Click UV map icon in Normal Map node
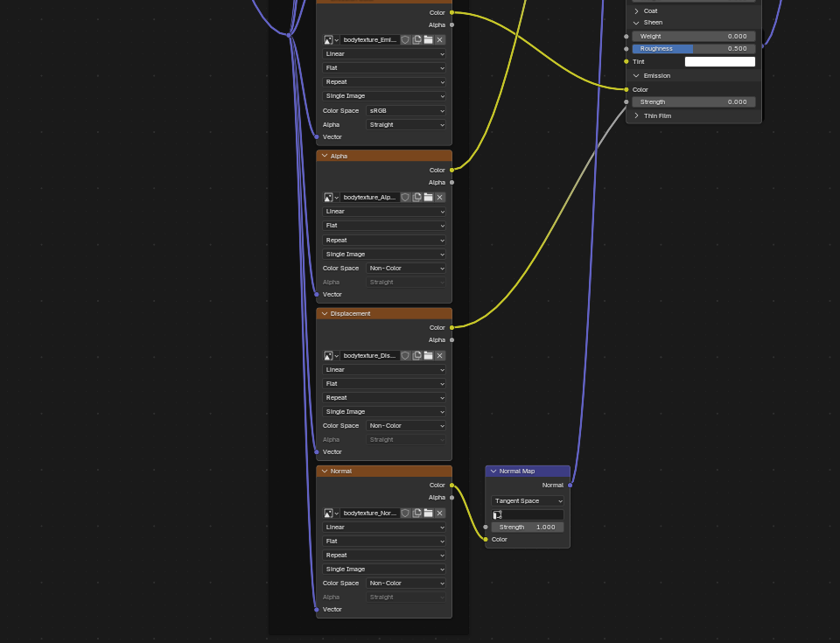Viewport: 840px width, 643px height. pyautogui.click(x=497, y=514)
